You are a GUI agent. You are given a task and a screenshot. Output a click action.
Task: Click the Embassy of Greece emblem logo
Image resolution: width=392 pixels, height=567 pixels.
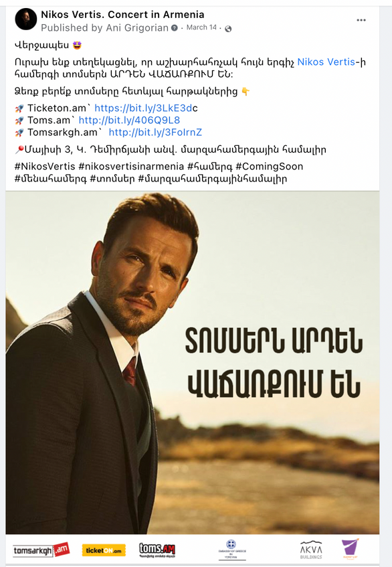tap(231, 550)
